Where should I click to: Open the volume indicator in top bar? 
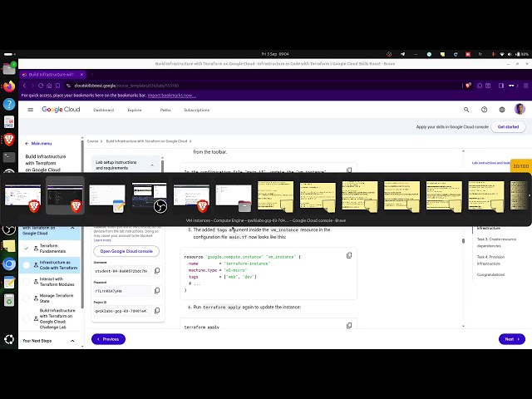click(x=510, y=54)
